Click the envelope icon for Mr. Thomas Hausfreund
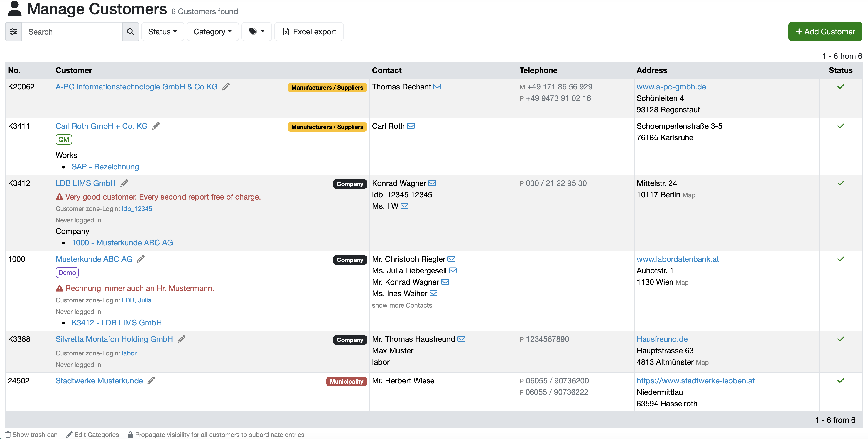This screenshot has width=868, height=439. pyautogui.click(x=462, y=339)
